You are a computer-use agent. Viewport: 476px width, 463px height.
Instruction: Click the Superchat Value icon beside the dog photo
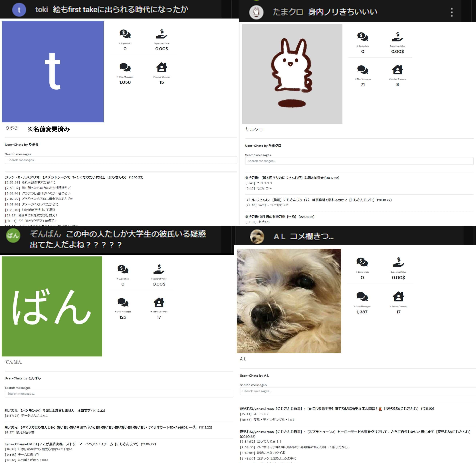pos(398,262)
